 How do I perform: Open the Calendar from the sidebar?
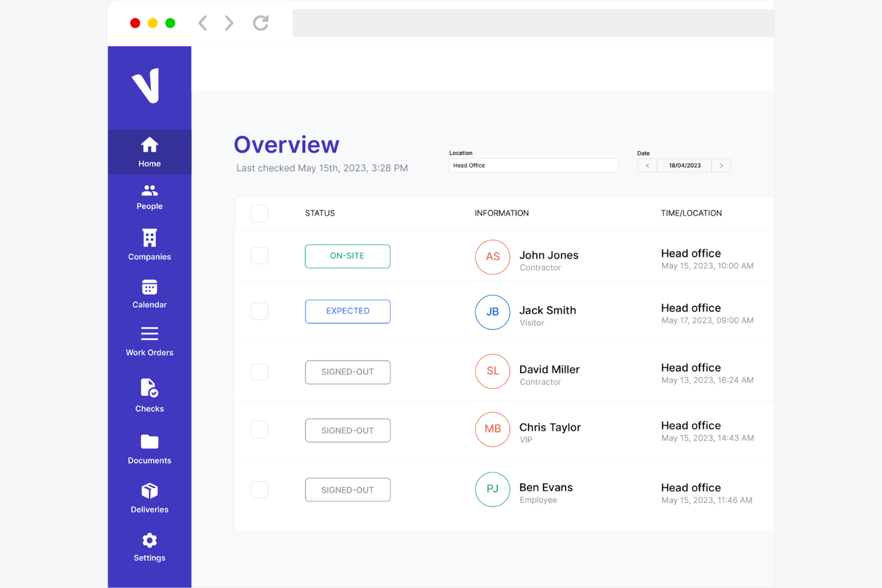149,293
